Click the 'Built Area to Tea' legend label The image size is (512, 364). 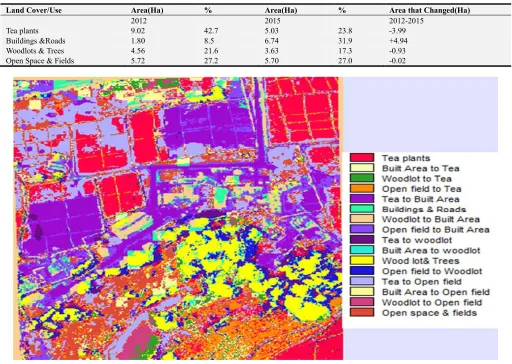click(420, 168)
